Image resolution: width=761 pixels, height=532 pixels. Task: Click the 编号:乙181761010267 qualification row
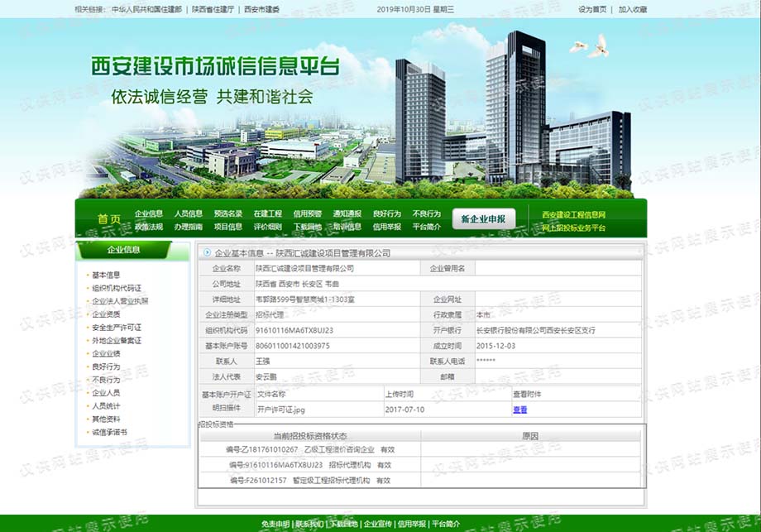310,449
